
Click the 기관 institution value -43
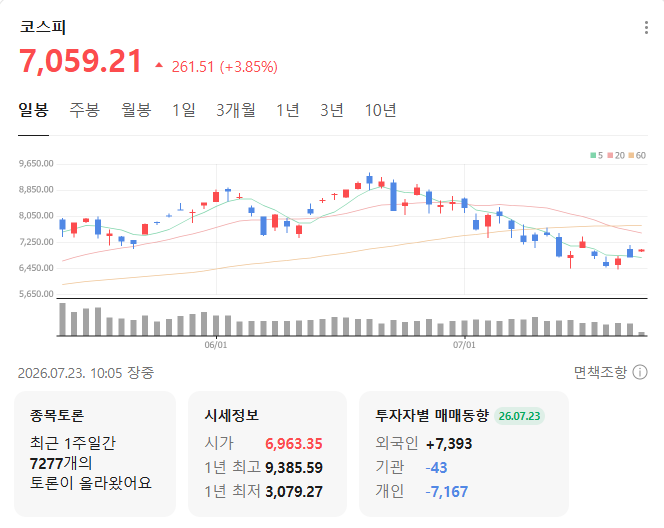[436, 467]
